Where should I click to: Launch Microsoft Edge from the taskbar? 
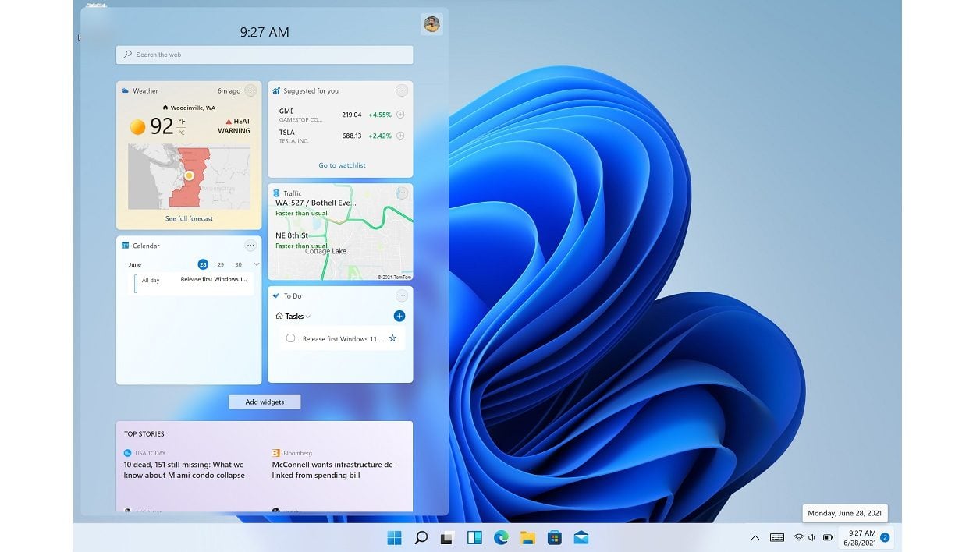pyautogui.click(x=500, y=537)
